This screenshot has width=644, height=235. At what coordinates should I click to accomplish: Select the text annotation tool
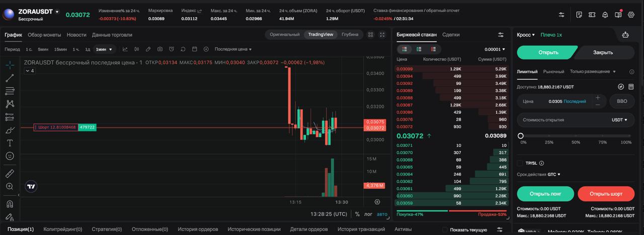(x=10, y=143)
